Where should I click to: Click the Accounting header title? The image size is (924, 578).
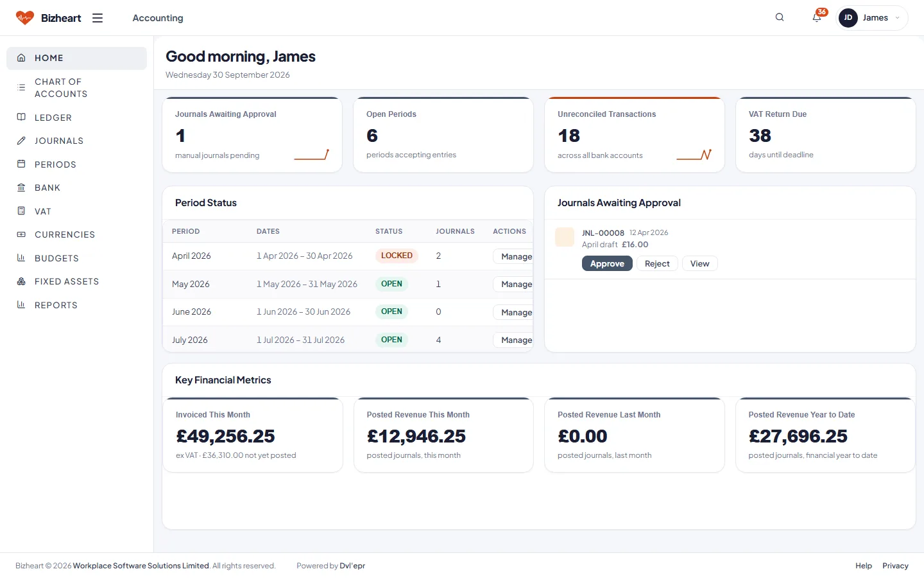158,18
